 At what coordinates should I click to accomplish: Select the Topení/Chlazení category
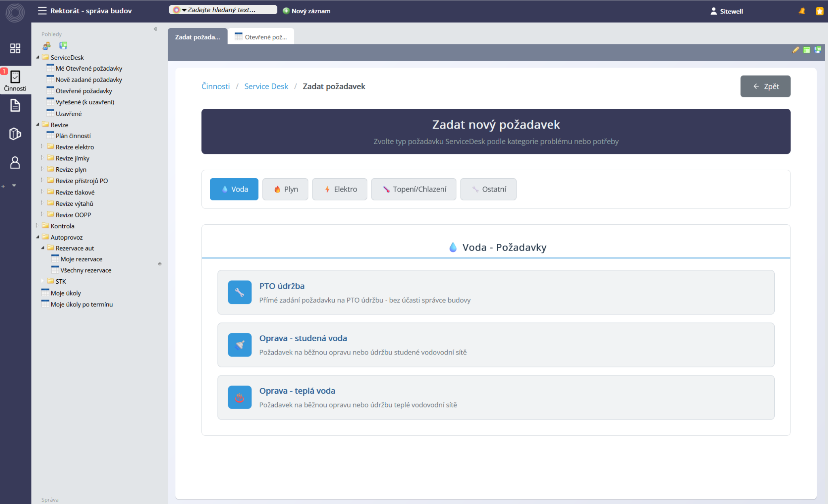point(414,189)
